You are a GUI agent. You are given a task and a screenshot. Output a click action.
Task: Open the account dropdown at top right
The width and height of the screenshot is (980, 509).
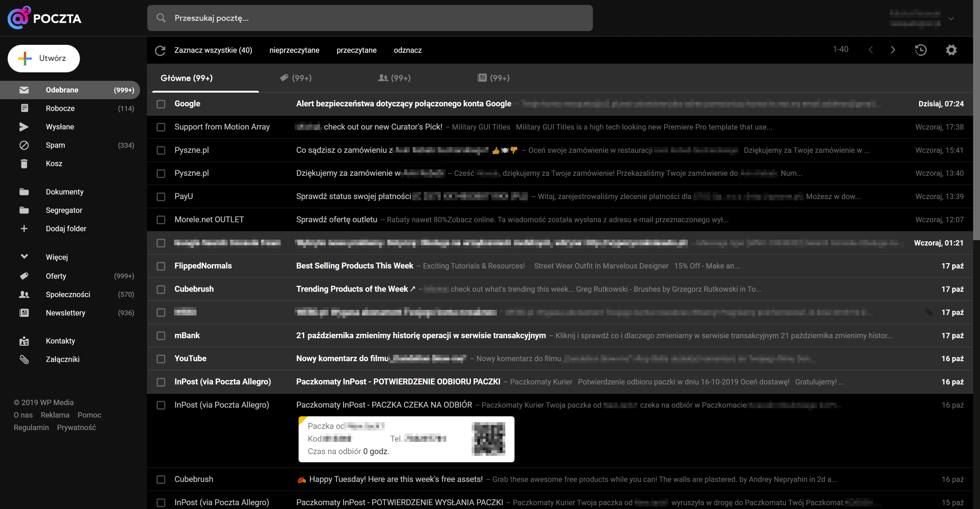point(951,18)
